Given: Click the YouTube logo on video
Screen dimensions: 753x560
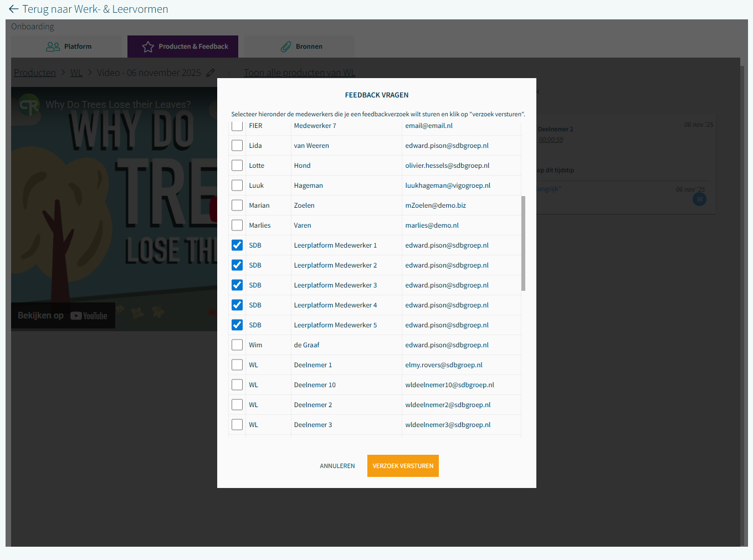Looking at the screenshot, I should point(89,316).
